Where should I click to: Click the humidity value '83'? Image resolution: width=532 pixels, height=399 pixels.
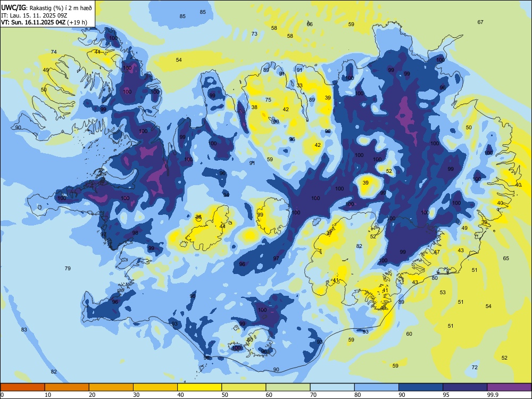24,329
